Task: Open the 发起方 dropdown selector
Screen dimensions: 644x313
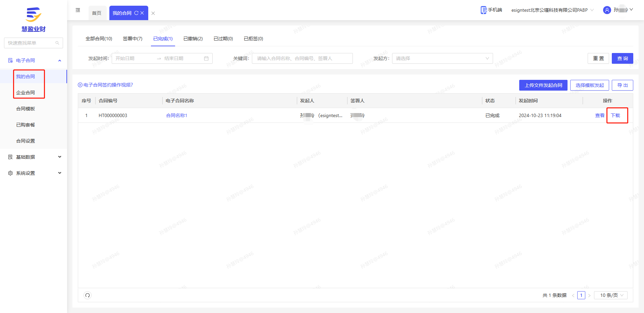Action: point(442,58)
